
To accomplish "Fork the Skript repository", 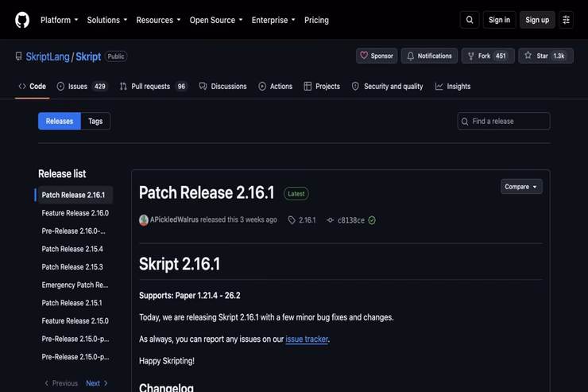I will coord(488,56).
